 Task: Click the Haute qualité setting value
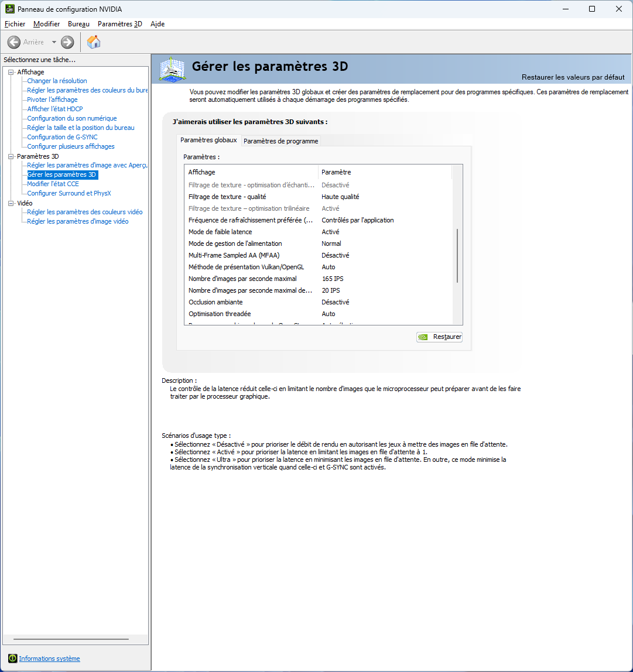[341, 197]
